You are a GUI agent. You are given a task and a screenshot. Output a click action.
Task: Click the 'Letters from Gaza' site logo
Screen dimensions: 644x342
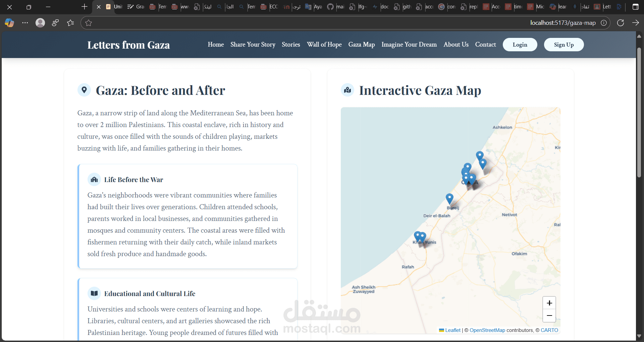[128, 45]
